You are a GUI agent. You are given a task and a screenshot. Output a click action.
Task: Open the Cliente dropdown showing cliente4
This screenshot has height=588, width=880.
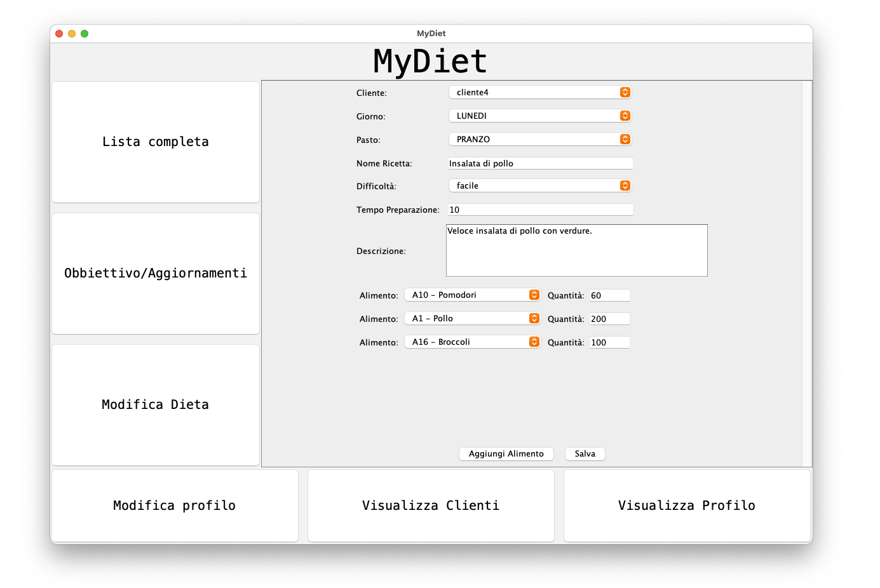pos(540,93)
